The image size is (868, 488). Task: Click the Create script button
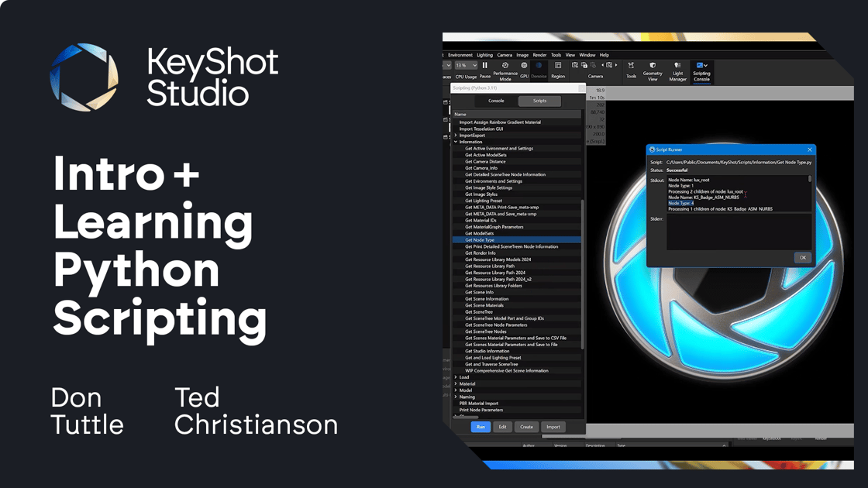(526, 427)
